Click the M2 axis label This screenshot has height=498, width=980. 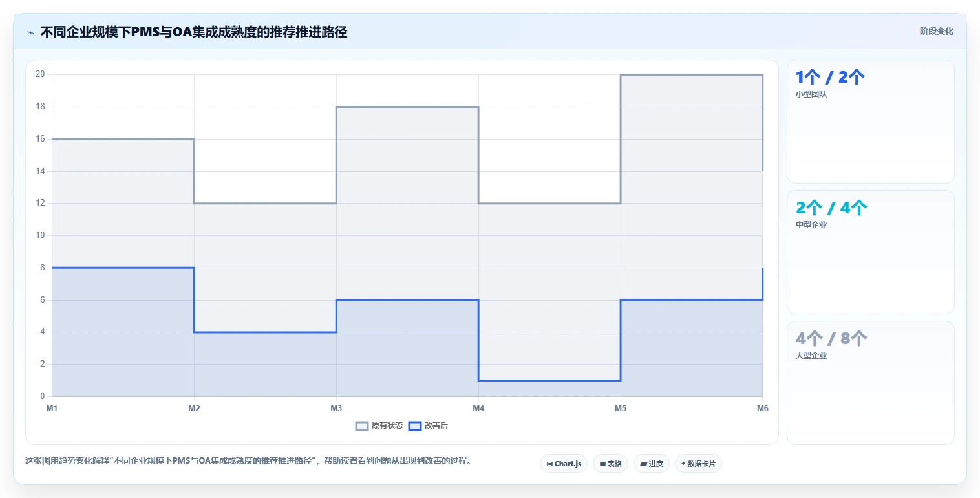coord(194,408)
